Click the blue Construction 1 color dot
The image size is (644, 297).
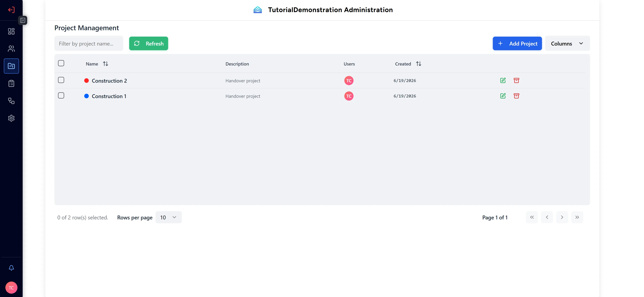click(x=87, y=96)
